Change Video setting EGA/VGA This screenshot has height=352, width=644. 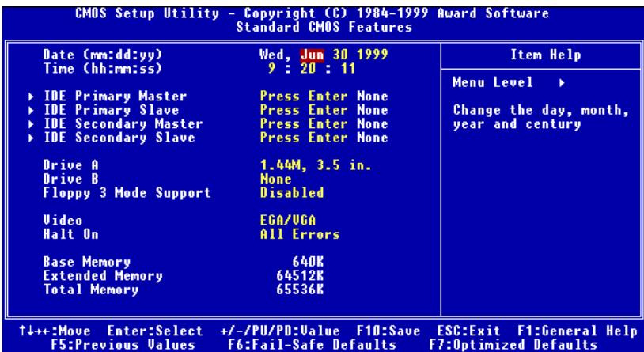[288, 221]
